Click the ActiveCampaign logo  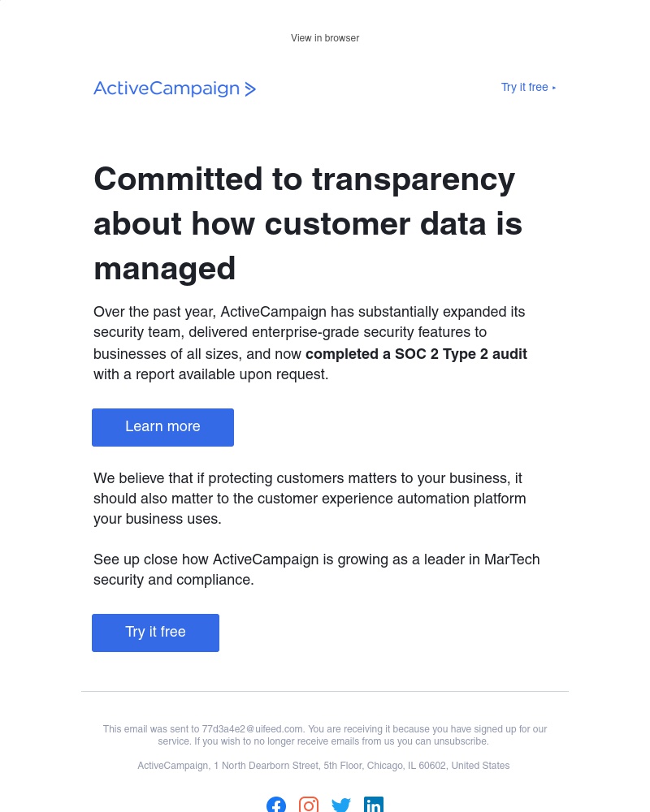(x=175, y=89)
